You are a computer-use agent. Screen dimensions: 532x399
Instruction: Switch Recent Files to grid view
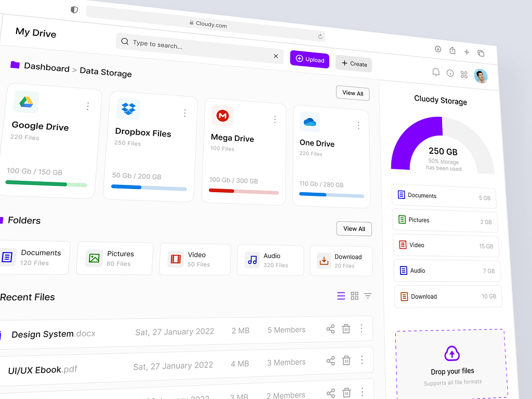[354, 296]
